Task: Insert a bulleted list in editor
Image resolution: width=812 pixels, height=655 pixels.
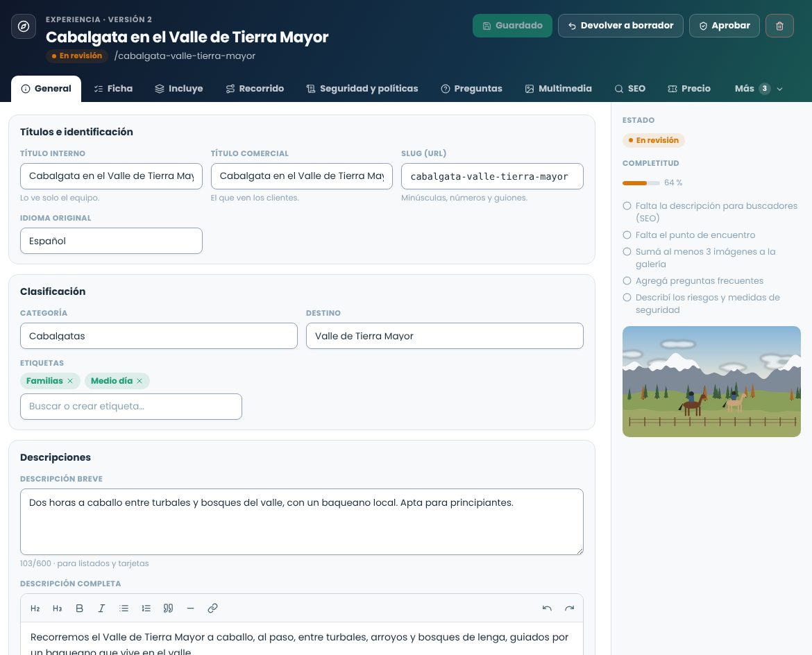Action: (124, 609)
